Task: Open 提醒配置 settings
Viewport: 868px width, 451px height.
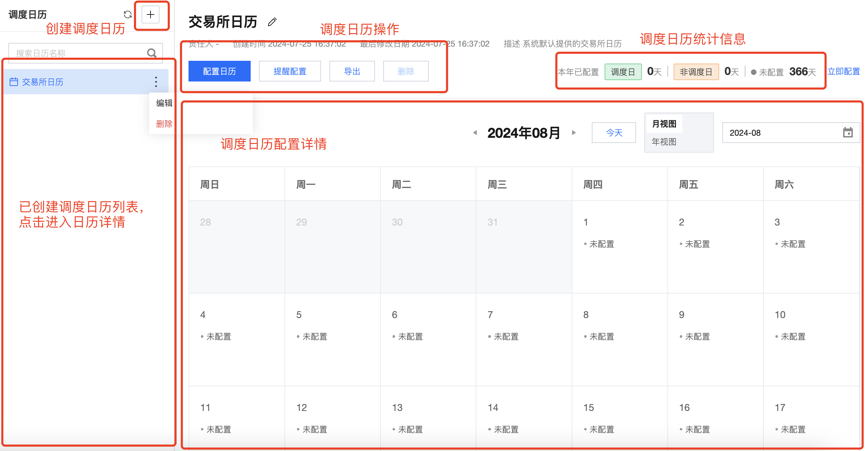Action: click(290, 71)
